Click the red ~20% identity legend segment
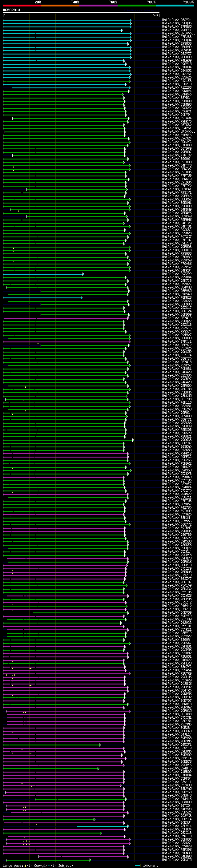The height and width of the screenshot is (868, 197). 22,6
